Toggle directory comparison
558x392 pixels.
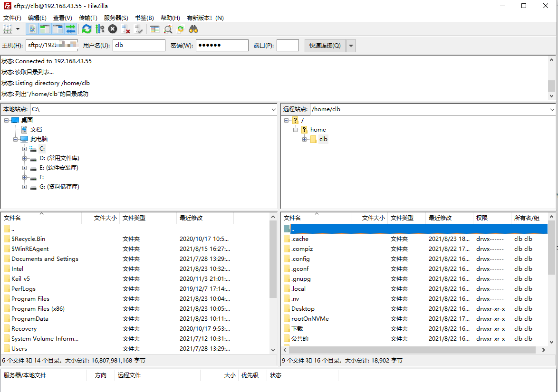168,29
